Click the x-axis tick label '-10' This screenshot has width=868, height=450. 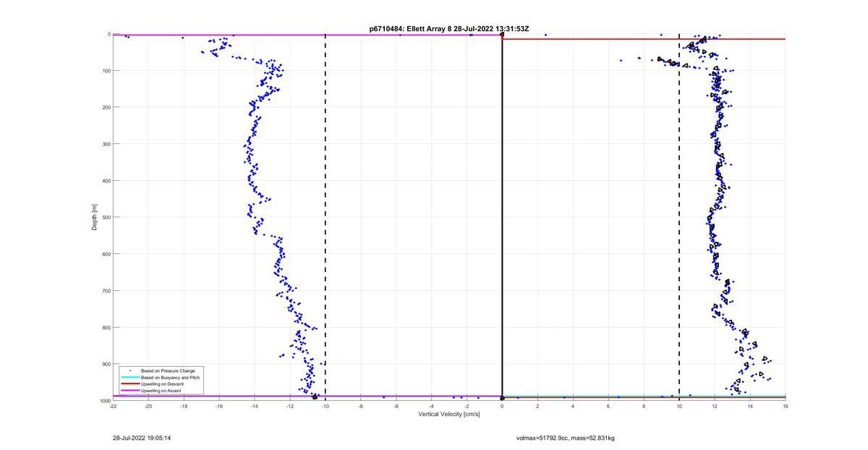point(325,406)
